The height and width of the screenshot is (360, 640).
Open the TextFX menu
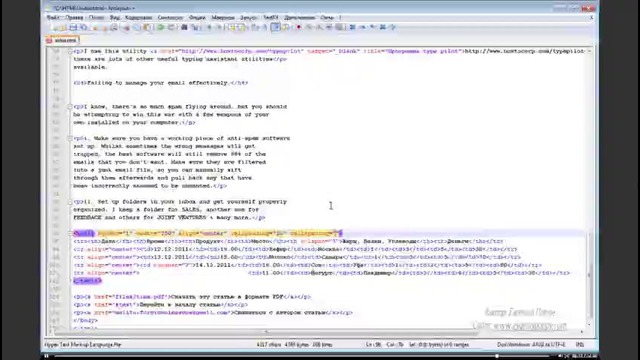click(x=270, y=18)
